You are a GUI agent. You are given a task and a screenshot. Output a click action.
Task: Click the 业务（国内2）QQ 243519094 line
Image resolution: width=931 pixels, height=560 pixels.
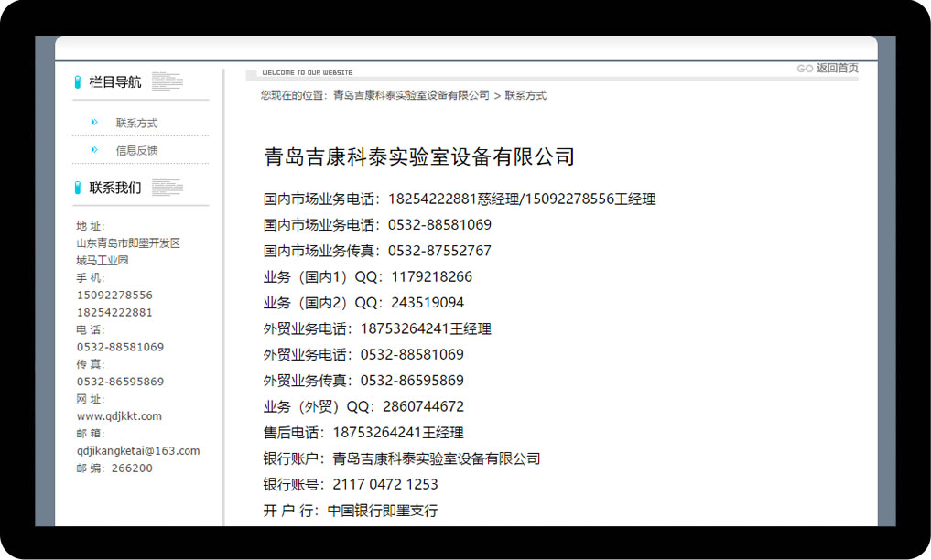coord(363,303)
